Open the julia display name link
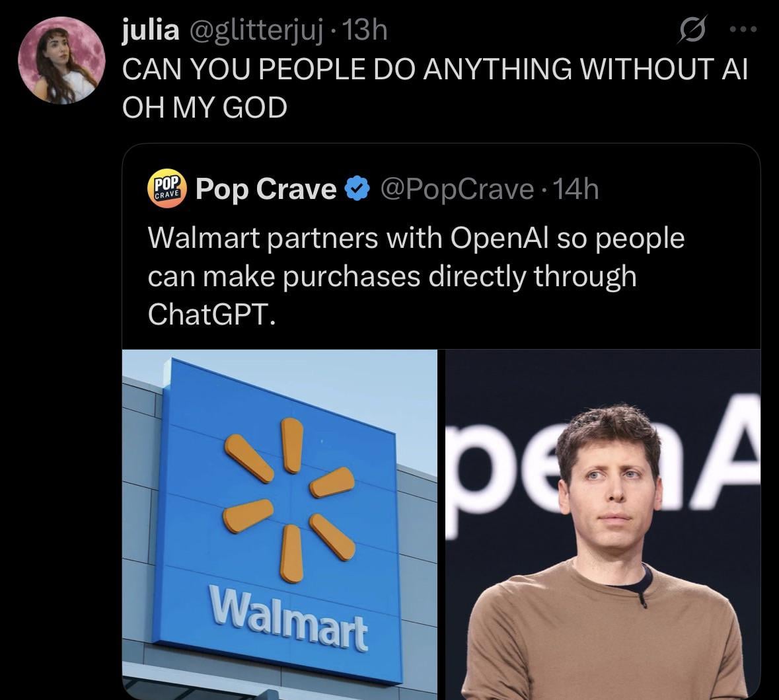Viewport: 779px width, 700px height. tap(151, 30)
